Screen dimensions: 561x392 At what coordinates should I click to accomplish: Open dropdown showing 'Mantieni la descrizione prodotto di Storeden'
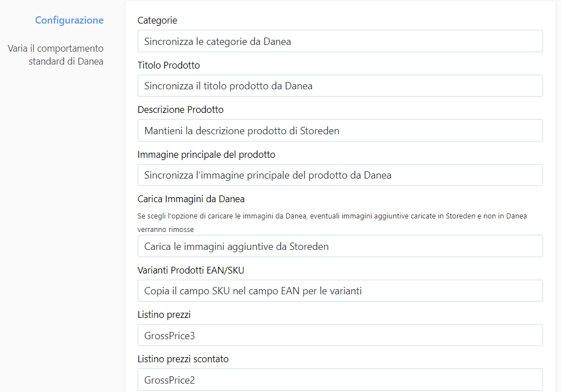pos(340,130)
